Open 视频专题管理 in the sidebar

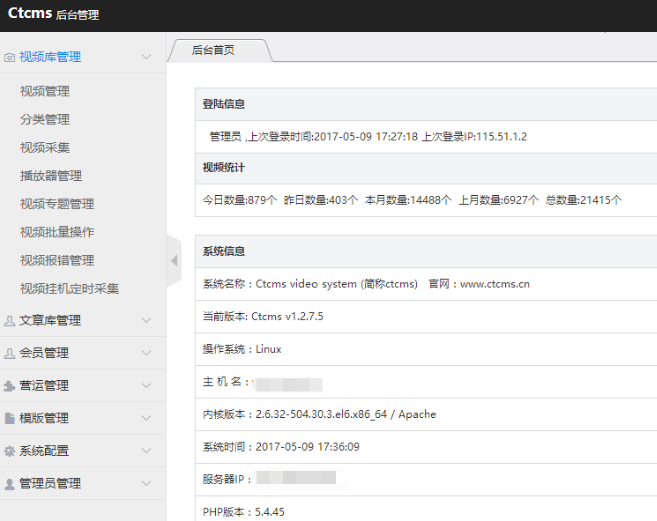[x=57, y=204]
